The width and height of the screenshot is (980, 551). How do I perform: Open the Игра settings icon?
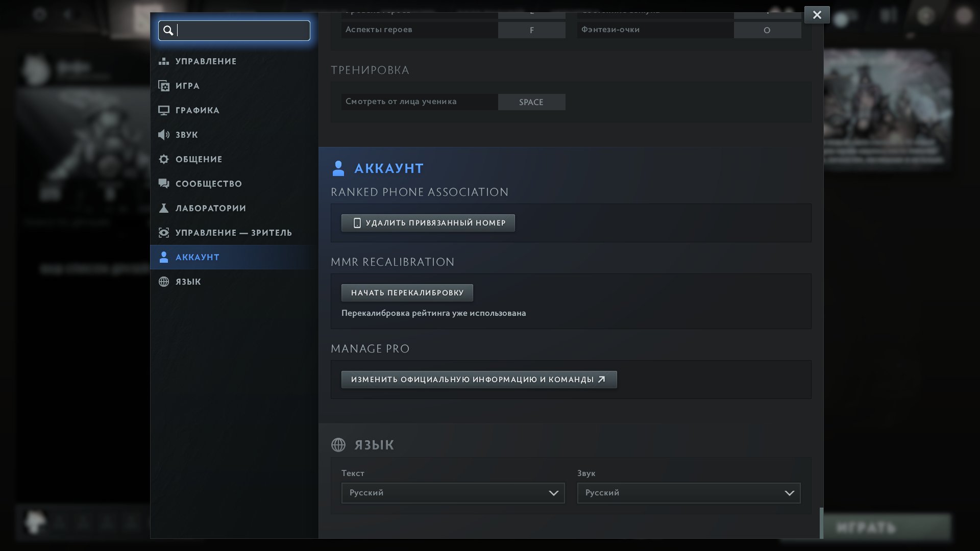tap(163, 86)
